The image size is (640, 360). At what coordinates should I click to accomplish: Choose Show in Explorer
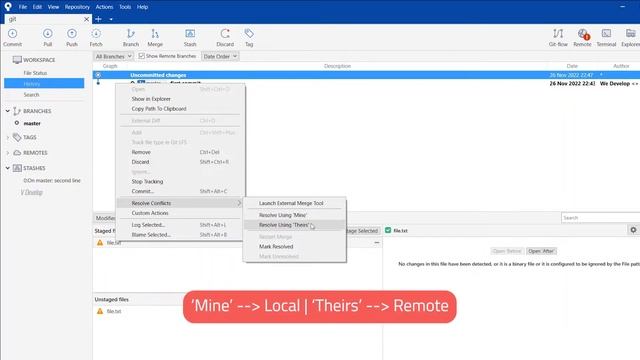[180, 99]
